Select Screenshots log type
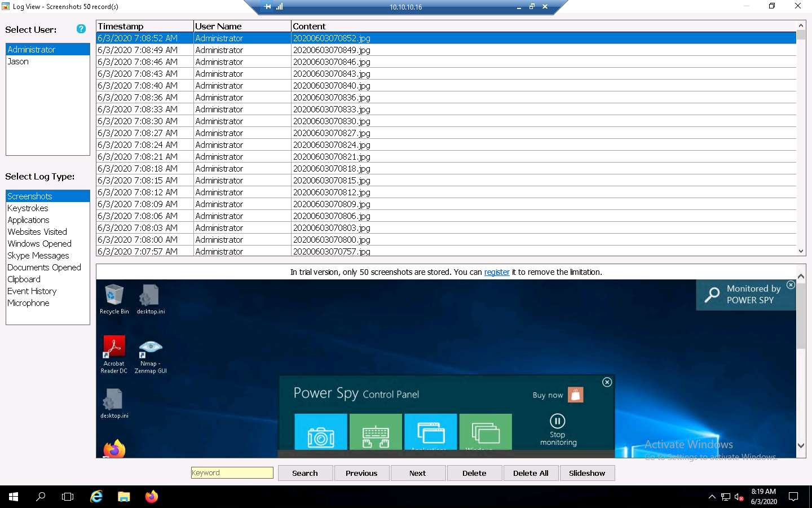 pyautogui.click(x=48, y=196)
